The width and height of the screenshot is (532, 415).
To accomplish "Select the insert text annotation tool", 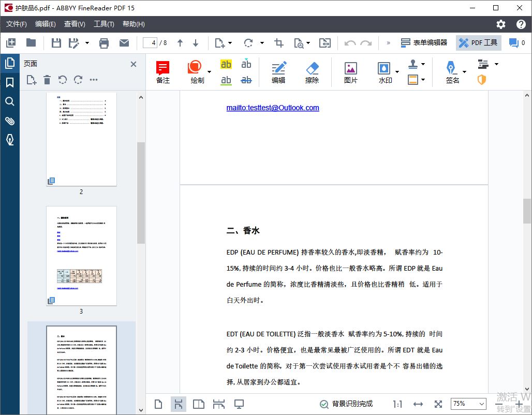I will 246,64.
